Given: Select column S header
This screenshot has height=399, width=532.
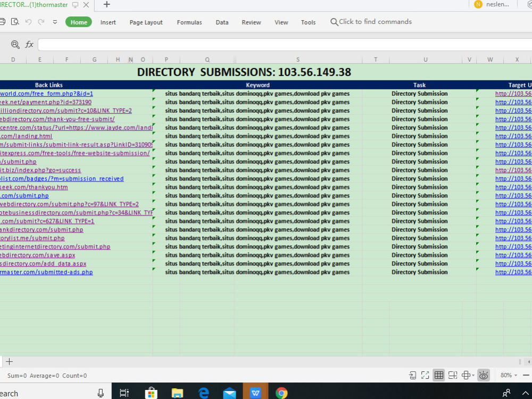Looking at the screenshot, I should [x=298, y=60].
